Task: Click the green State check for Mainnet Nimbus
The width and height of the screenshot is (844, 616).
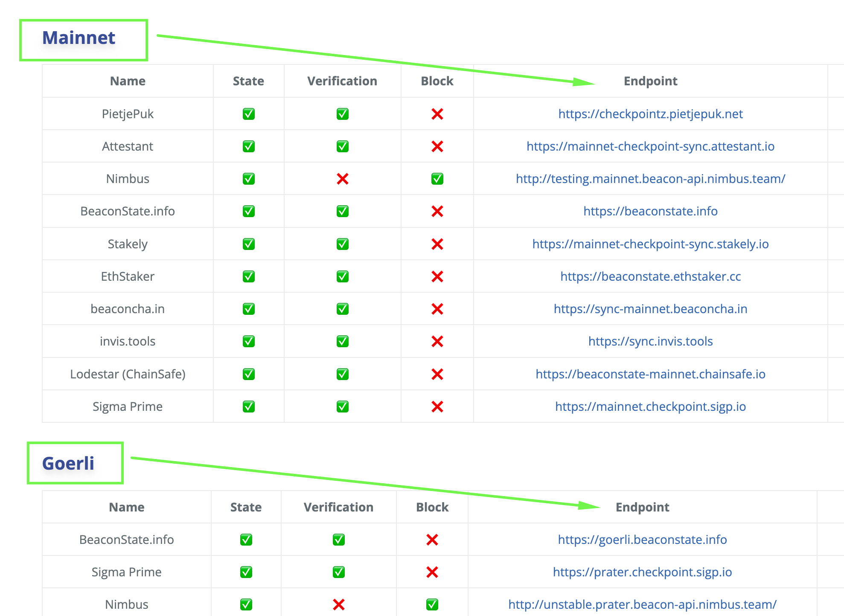Action: [x=249, y=179]
